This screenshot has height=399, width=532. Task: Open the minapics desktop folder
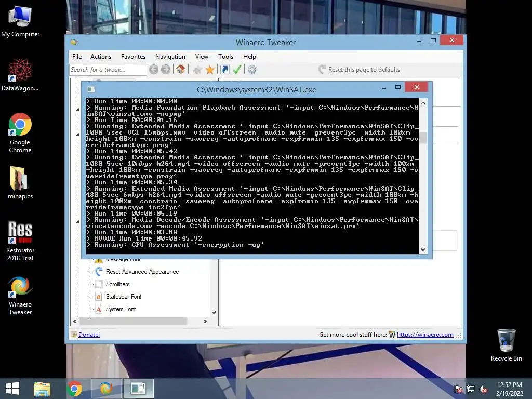[20, 182]
